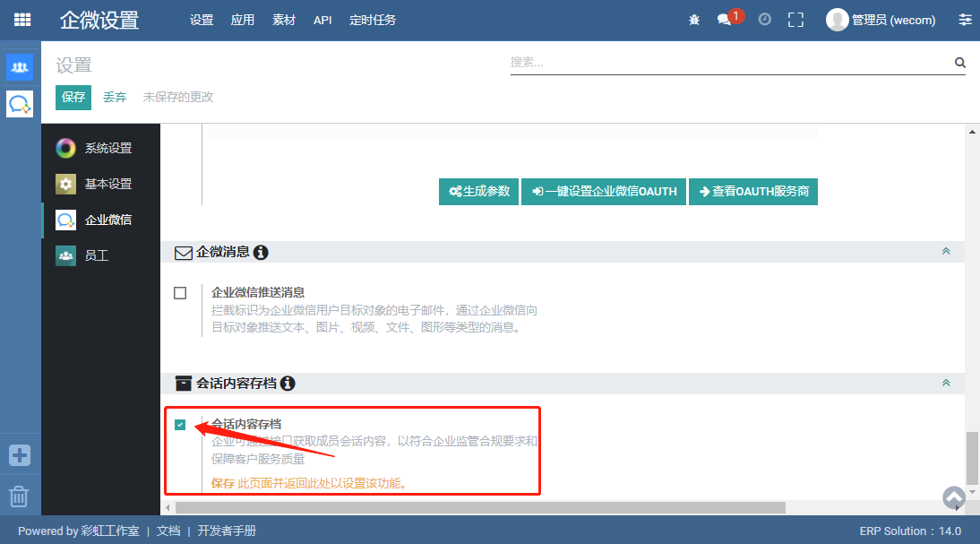Click the debug bug icon
The width and height of the screenshot is (980, 544).
pyautogui.click(x=694, y=20)
